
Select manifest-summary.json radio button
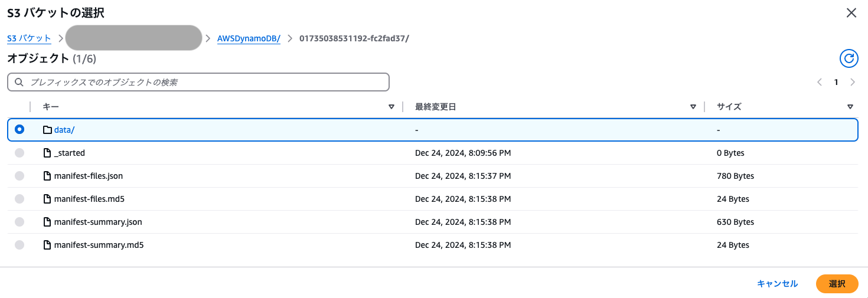pos(19,222)
